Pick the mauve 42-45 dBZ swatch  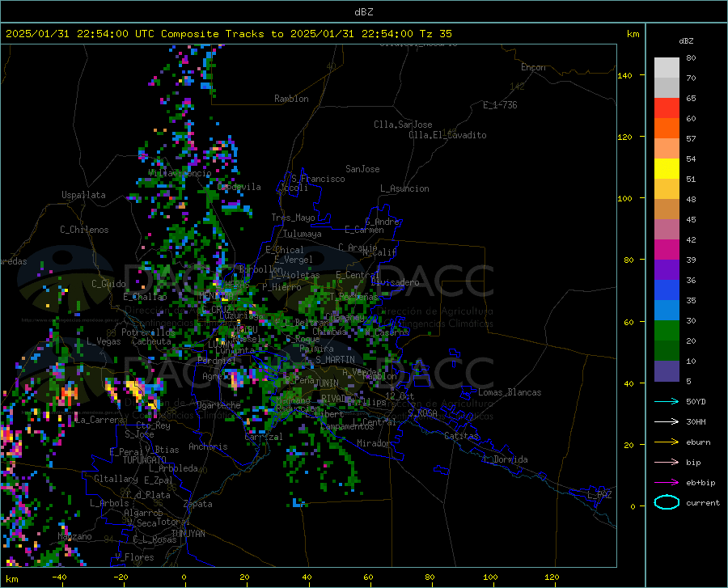point(667,229)
